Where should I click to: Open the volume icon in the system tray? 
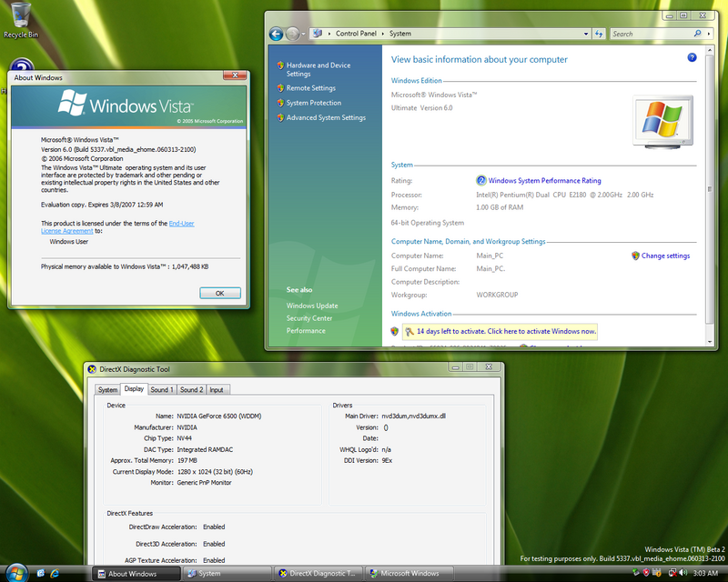(681, 573)
